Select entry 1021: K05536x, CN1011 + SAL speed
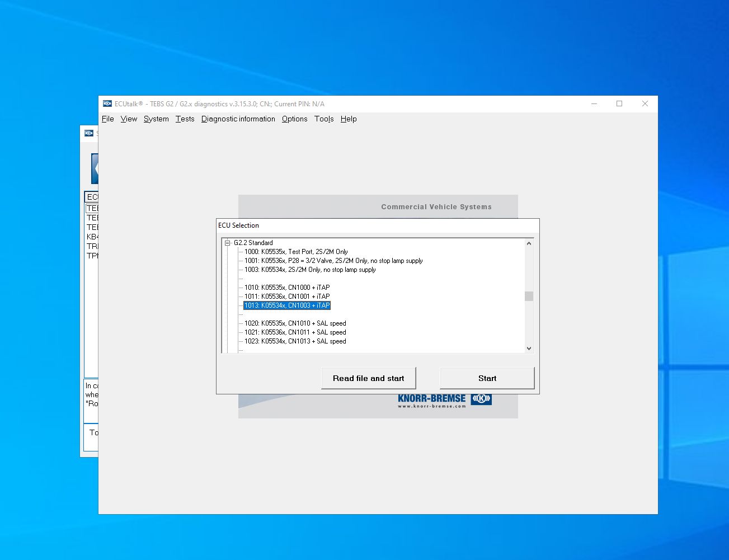This screenshot has width=729, height=560. click(294, 332)
